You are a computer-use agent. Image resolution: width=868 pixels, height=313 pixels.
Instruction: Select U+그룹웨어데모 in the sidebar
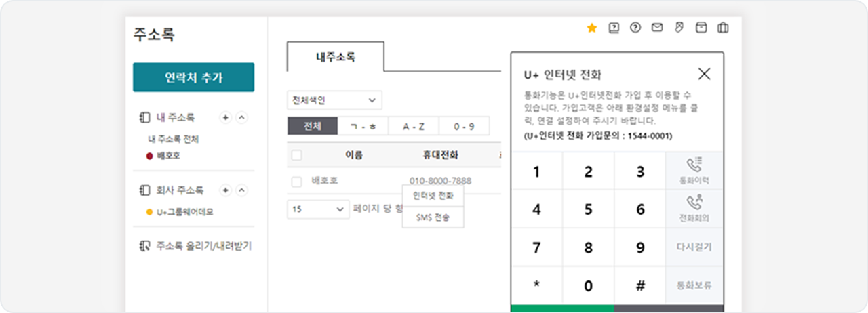[x=185, y=212]
